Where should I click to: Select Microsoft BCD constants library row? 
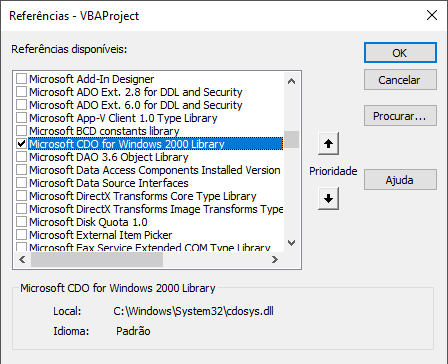(104, 131)
